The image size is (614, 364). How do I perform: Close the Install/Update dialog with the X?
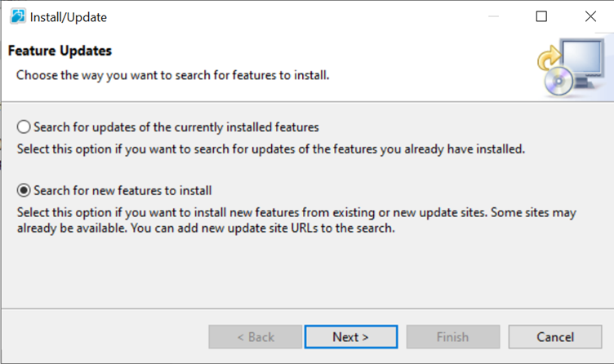click(590, 16)
